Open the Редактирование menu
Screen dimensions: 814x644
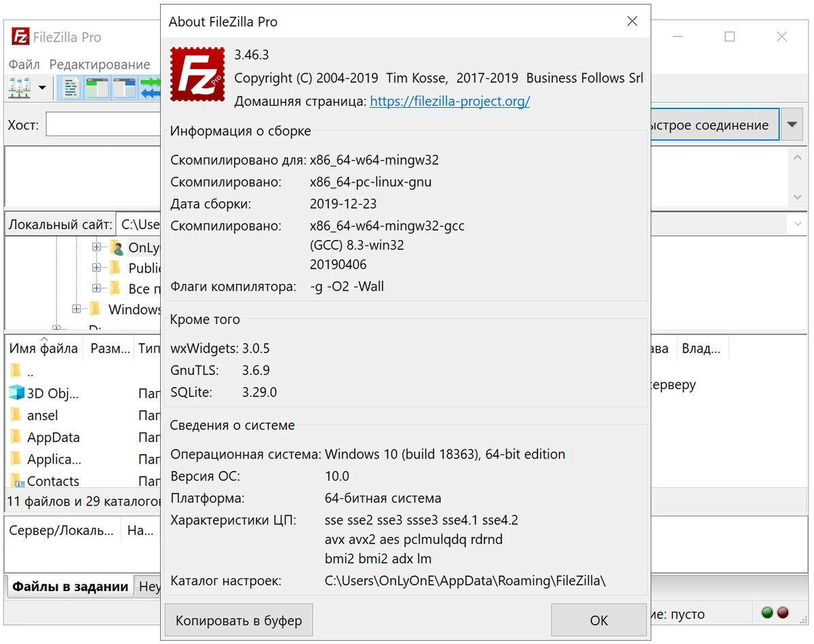pyautogui.click(x=100, y=64)
